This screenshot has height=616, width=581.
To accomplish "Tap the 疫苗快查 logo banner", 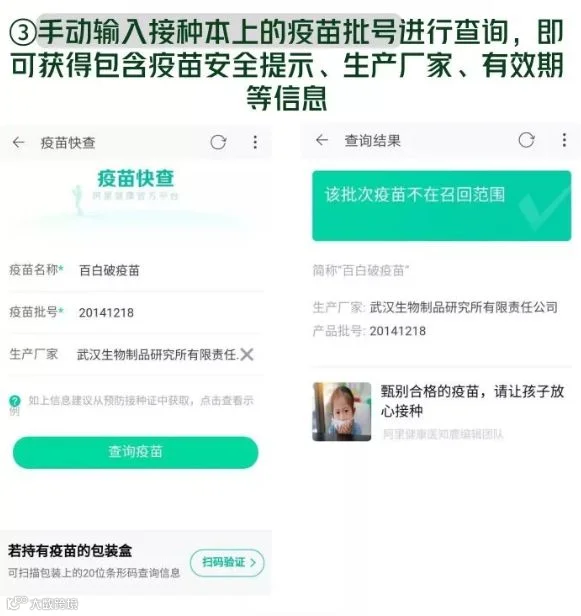I will tap(136, 191).
